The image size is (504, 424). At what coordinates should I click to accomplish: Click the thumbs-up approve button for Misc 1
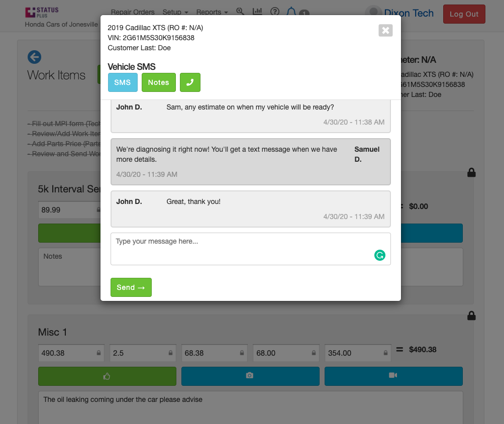[x=107, y=376]
